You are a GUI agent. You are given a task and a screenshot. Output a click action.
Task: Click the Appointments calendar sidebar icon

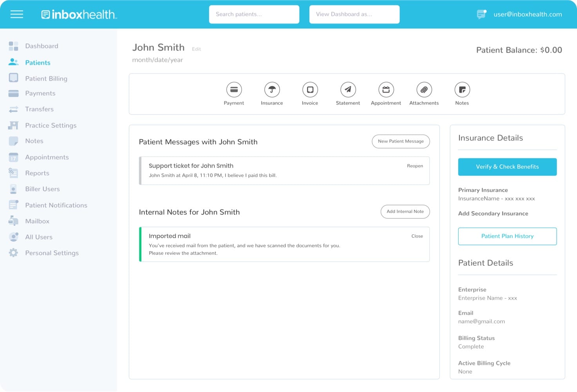(13, 157)
